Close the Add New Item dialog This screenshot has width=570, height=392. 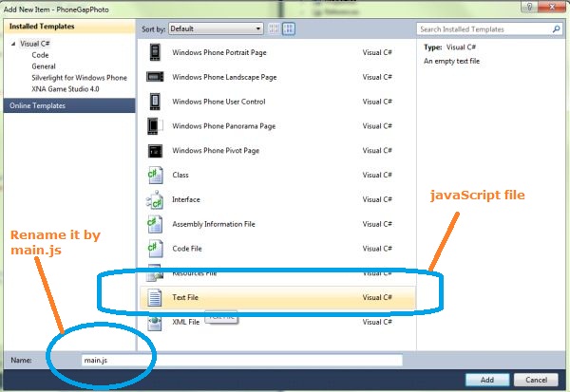pos(551,7)
